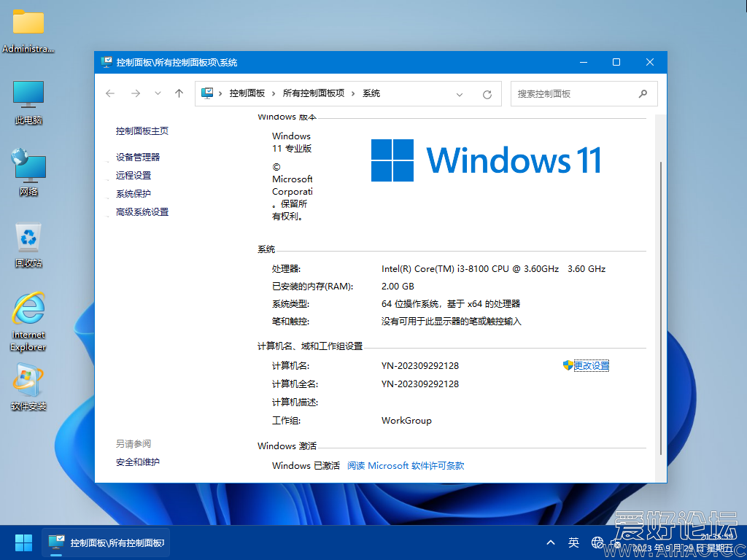The image size is (747, 560).
Task: Navigate to 所有控制面板项 in the breadcrumb
Action: (315, 93)
